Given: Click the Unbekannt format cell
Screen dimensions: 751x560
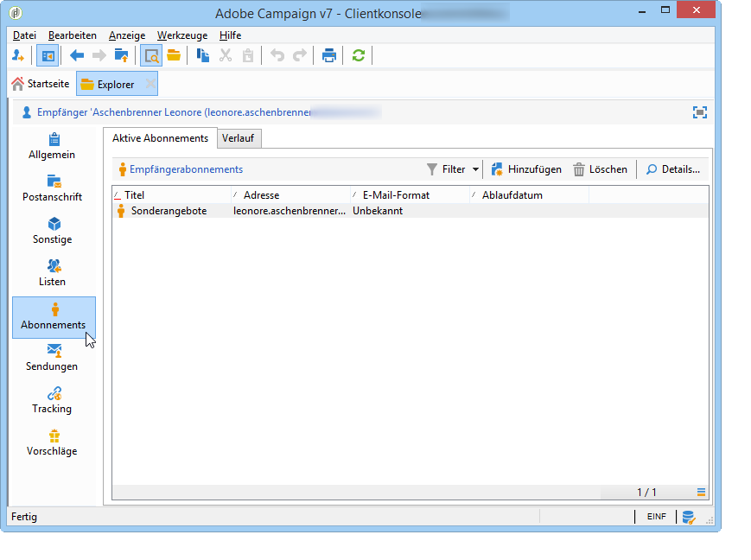Looking at the screenshot, I should (378, 211).
